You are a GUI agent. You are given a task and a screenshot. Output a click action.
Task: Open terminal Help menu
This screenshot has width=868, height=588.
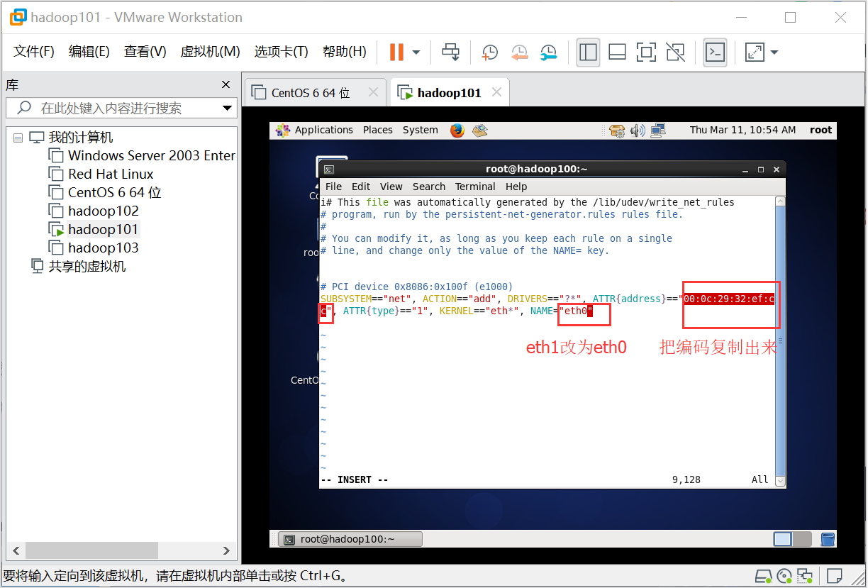click(x=516, y=187)
